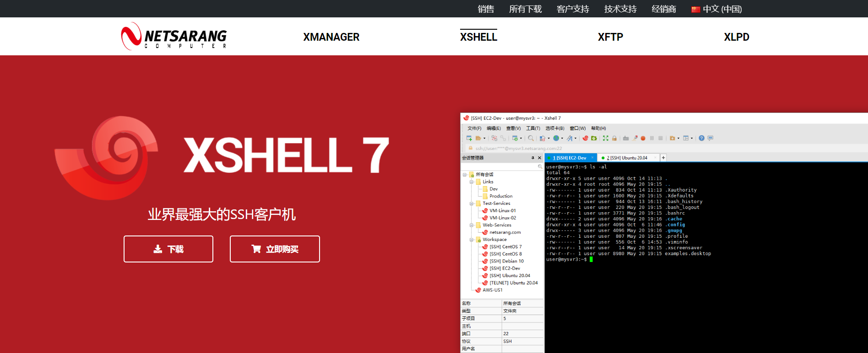Open dropdown arrow beside layout icon
Screen dimensions: 868x353
click(x=692, y=138)
